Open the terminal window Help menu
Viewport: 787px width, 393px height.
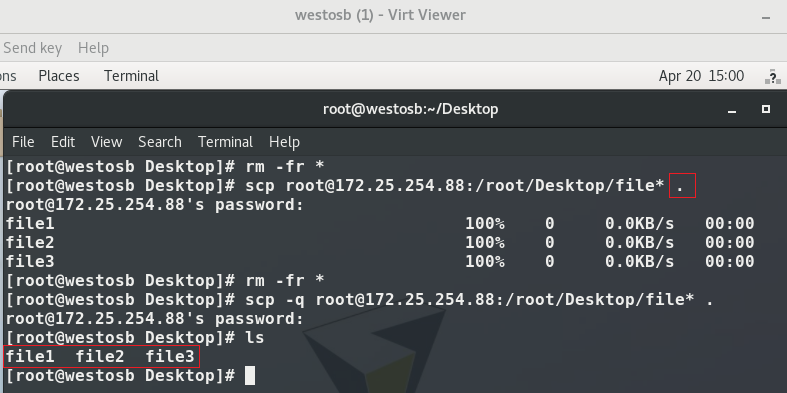pyautogui.click(x=284, y=142)
